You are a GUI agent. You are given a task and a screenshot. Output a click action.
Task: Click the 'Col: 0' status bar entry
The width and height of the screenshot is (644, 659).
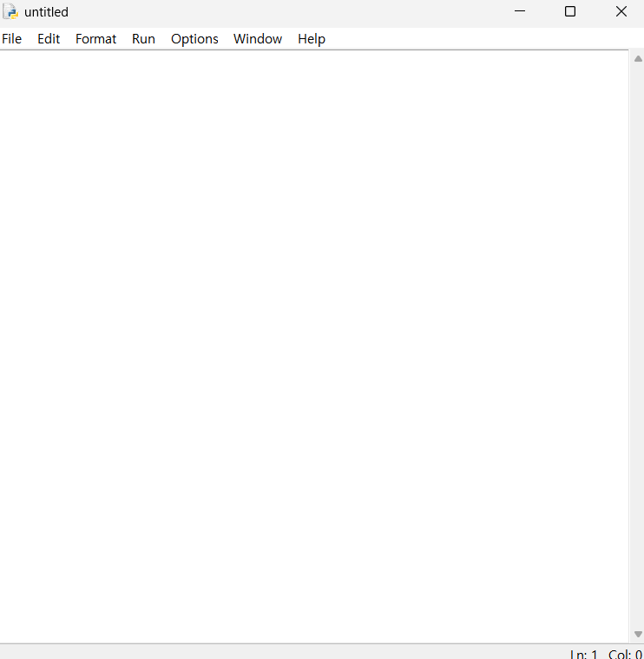(625, 654)
